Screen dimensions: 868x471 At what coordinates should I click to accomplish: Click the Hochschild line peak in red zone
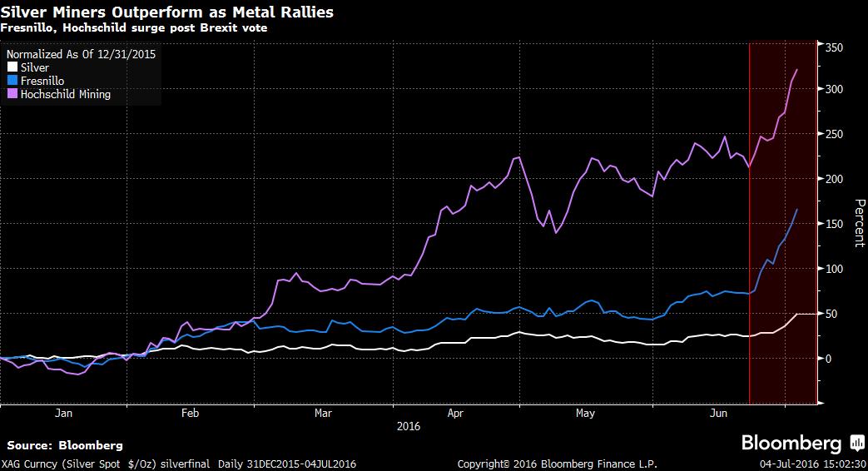797,70
